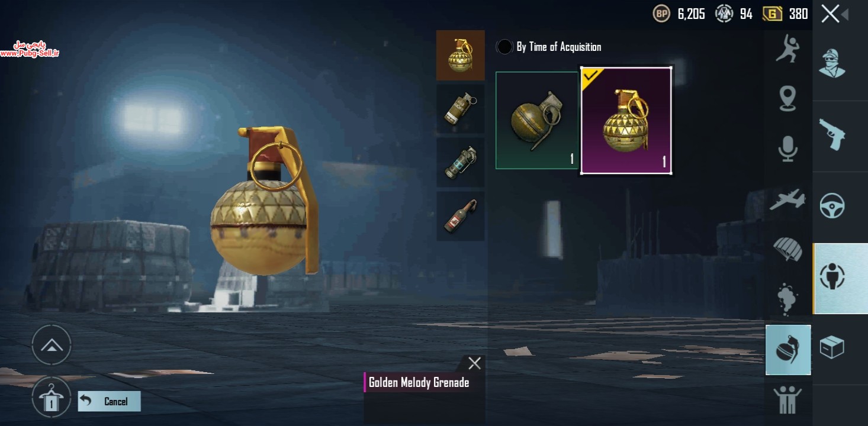The width and height of the screenshot is (868, 426).
Task: Open the wardrobe hanger preset icon
Action: point(52,396)
